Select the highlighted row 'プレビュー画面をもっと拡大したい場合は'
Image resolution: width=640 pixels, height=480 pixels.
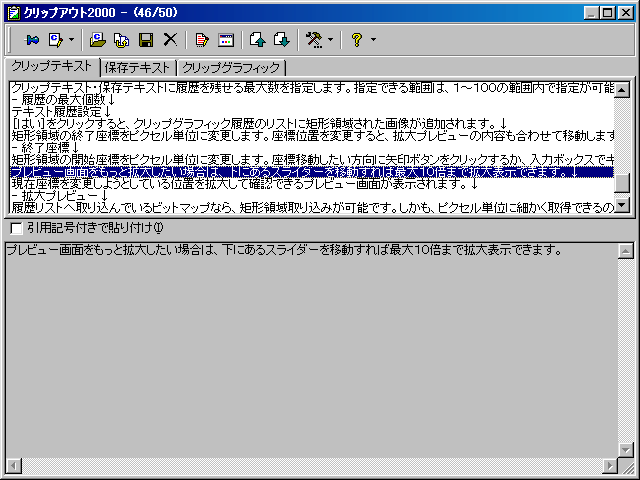coord(312,172)
